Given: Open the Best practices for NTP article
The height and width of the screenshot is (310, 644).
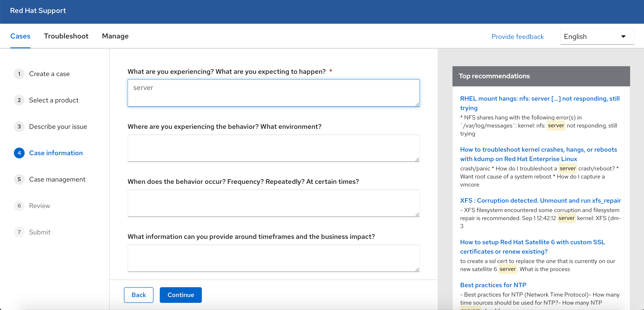Looking at the screenshot, I should [x=493, y=285].
